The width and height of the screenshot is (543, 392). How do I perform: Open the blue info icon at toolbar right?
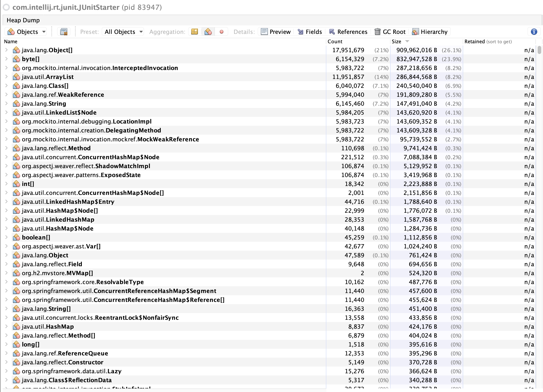coord(534,32)
